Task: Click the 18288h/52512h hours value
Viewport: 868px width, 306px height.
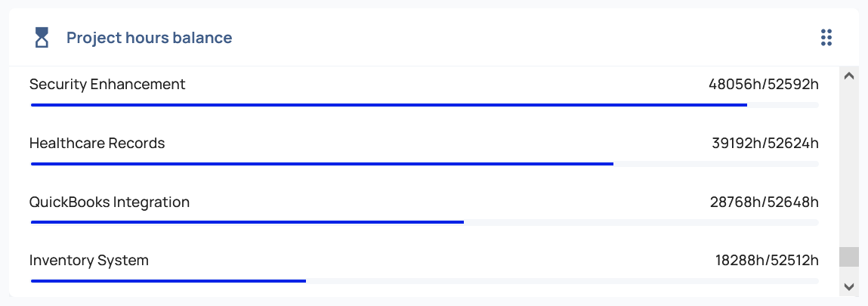Action: [767, 261]
